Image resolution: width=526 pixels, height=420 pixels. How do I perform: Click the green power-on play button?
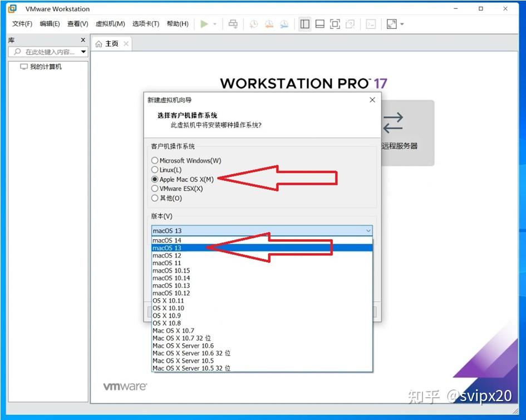coord(204,24)
